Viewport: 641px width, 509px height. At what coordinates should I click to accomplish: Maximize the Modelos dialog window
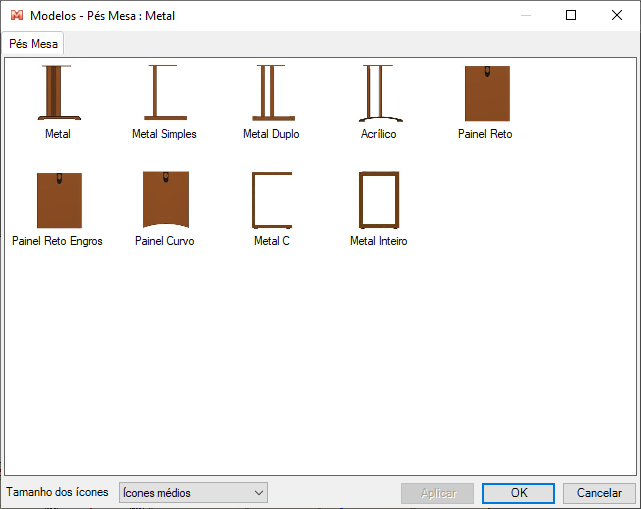click(571, 16)
